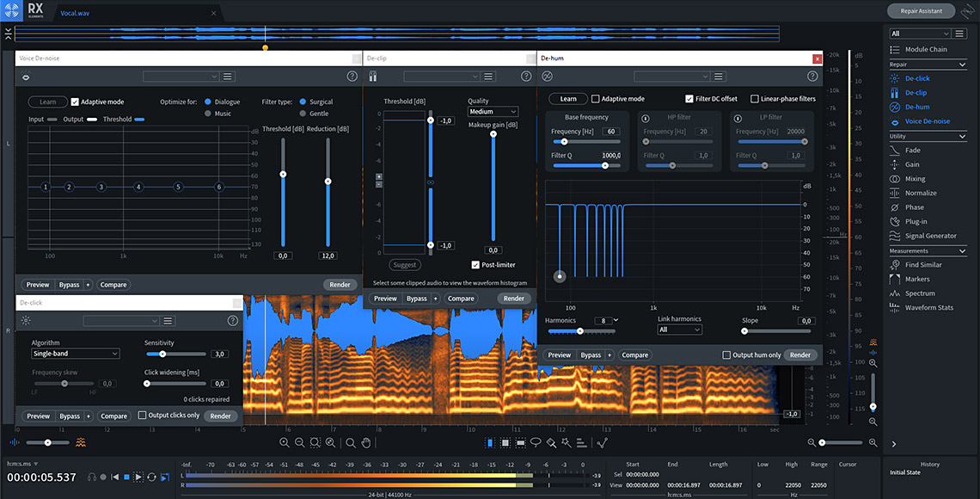Open Voice De-noise module from sidebar

click(927, 121)
